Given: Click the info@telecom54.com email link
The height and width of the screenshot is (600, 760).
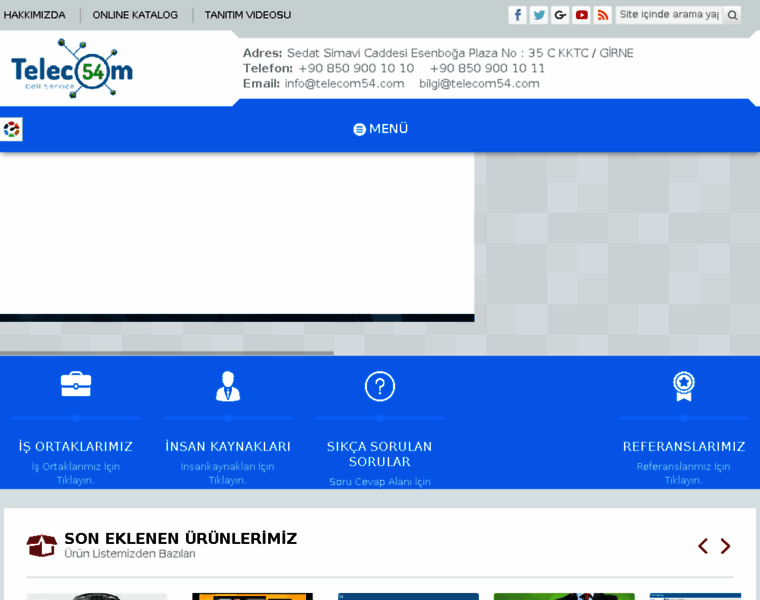Looking at the screenshot, I should pyautogui.click(x=344, y=84).
